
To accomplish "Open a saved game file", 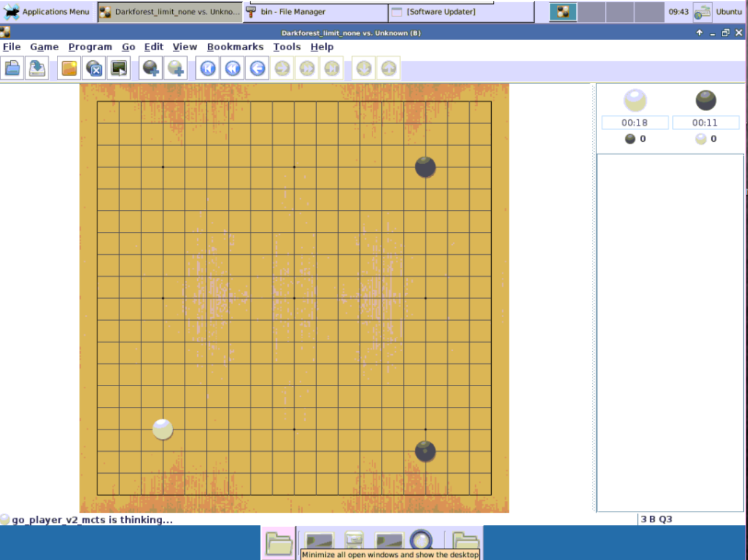I will point(12,68).
